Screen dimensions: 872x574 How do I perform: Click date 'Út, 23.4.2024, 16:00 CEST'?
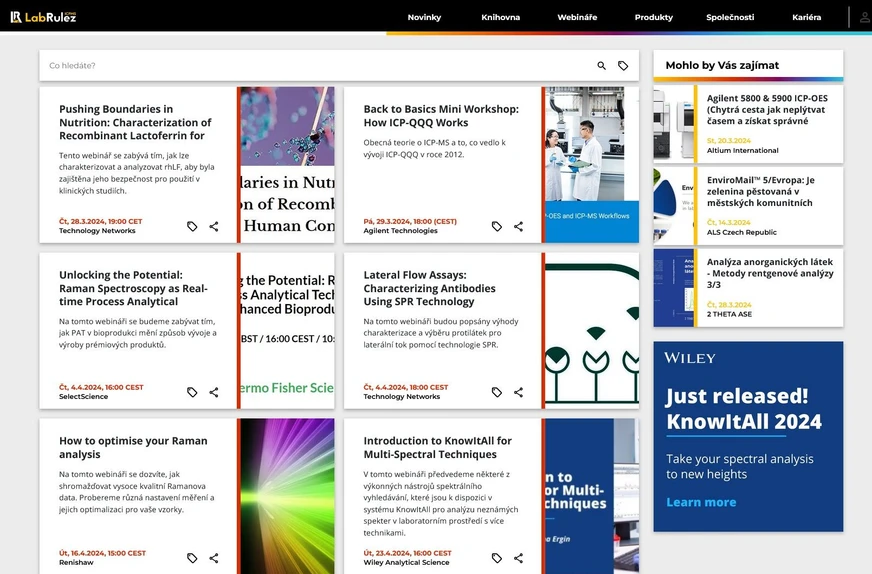(407, 553)
